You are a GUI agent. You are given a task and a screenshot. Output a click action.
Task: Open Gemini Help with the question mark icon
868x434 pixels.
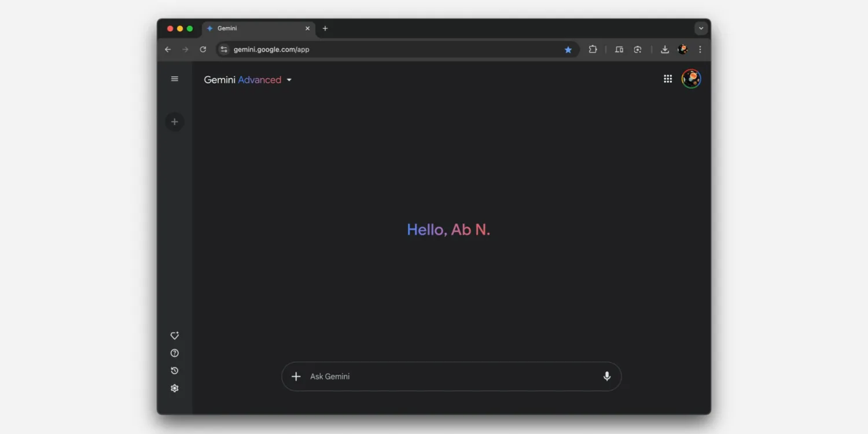pos(174,353)
